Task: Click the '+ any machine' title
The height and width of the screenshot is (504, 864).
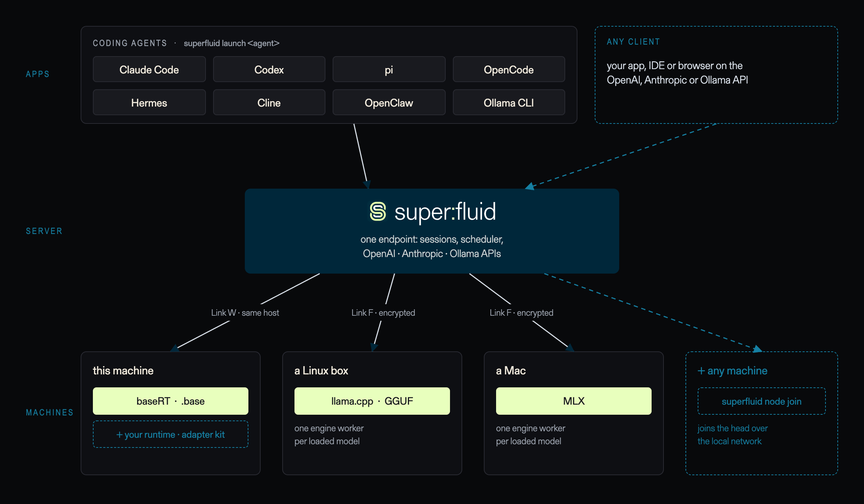Action: (x=732, y=370)
